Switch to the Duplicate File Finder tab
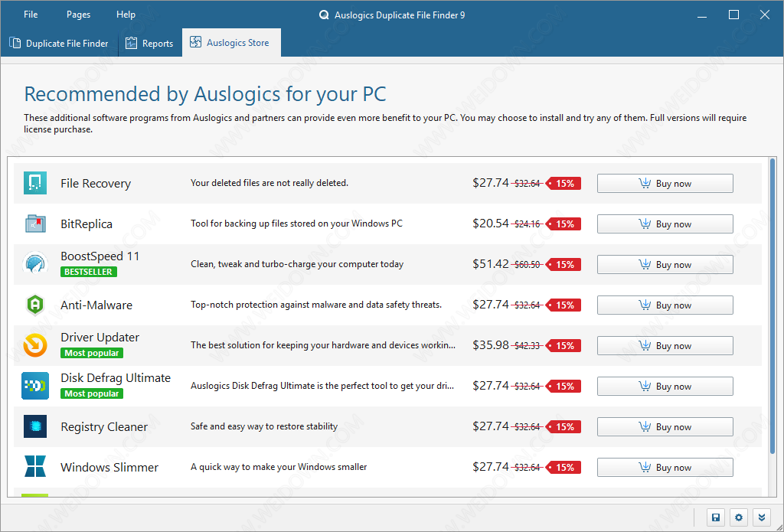 pos(59,44)
